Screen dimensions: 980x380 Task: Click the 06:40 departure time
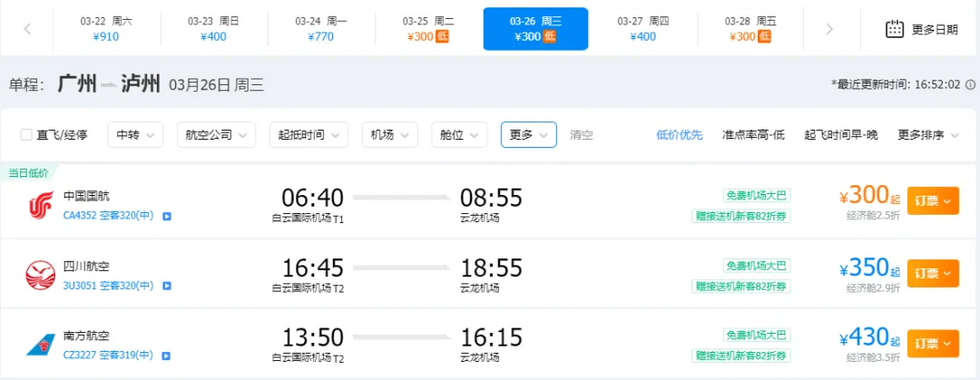point(312,198)
